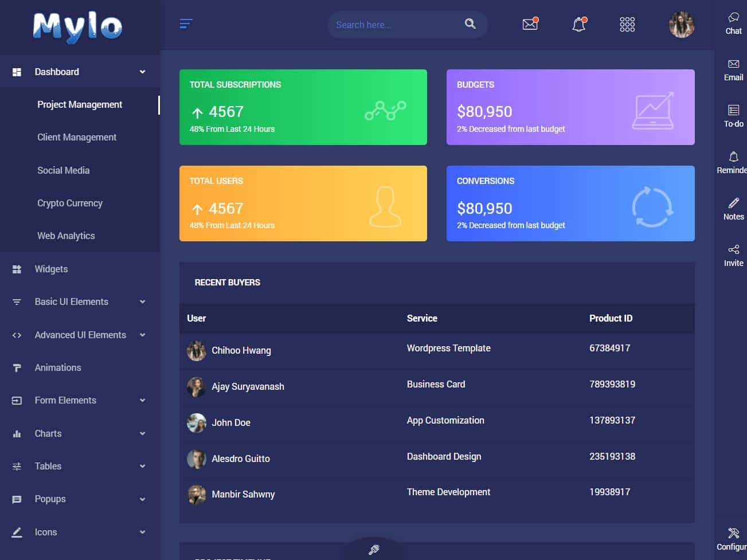Click the search magnifier in search bar
This screenshot has height=560, width=747.
click(470, 24)
